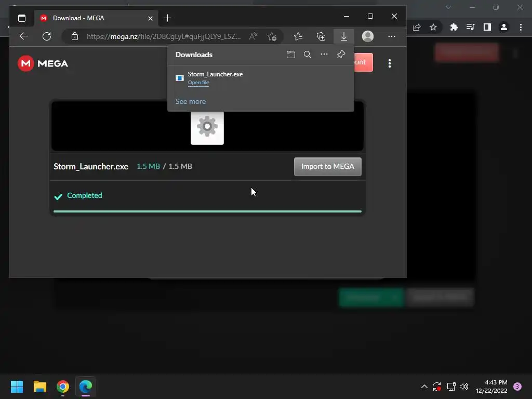This screenshot has height=399, width=532.
Task: Open the downloaded file via Open file link
Action: [x=198, y=83]
